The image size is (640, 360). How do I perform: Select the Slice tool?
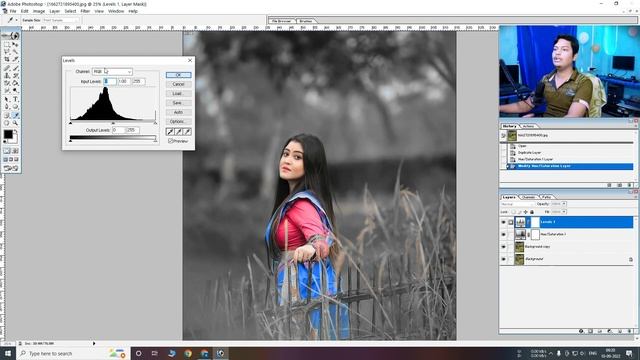15,59
